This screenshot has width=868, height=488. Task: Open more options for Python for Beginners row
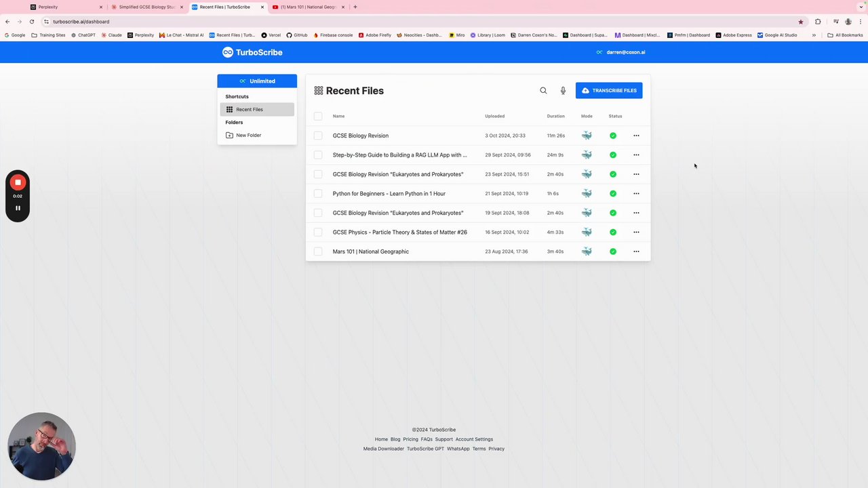coord(636,193)
